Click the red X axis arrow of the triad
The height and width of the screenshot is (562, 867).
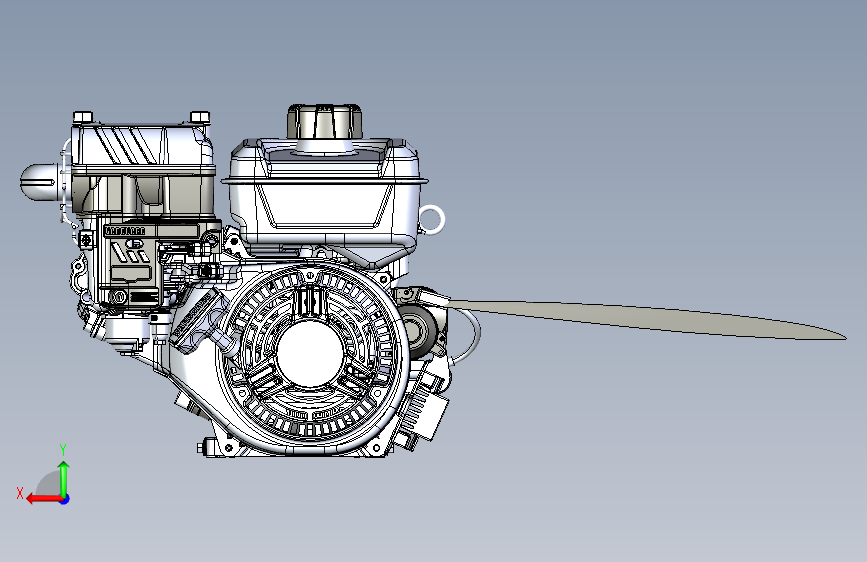point(44,499)
